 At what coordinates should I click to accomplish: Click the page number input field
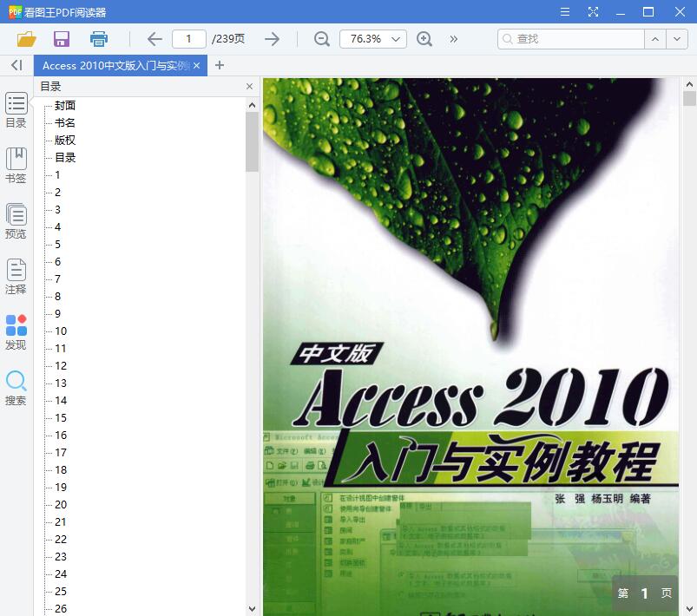pyautogui.click(x=188, y=38)
